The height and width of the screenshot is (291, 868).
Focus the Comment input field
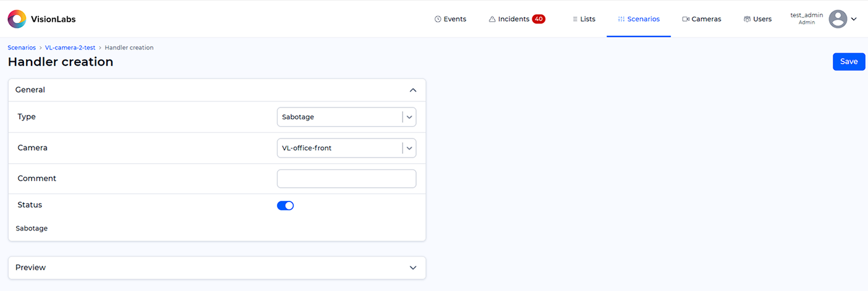coord(346,179)
